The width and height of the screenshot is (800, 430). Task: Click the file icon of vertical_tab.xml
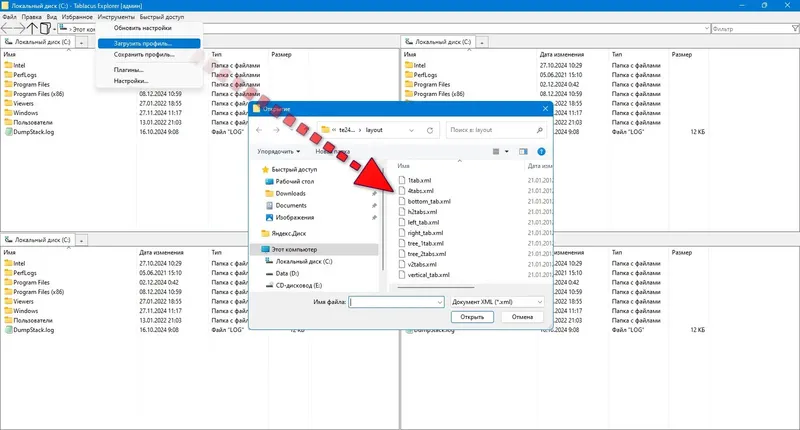[402, 274]
